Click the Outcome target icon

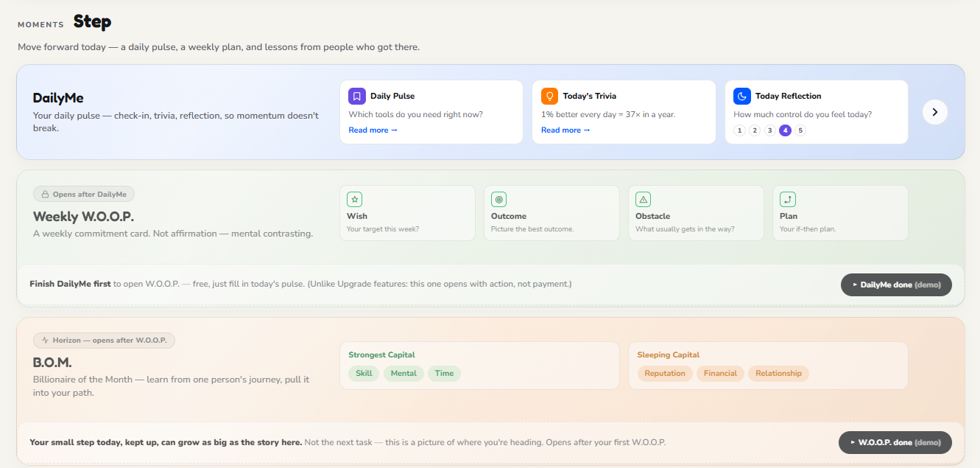tap(498, 199)
